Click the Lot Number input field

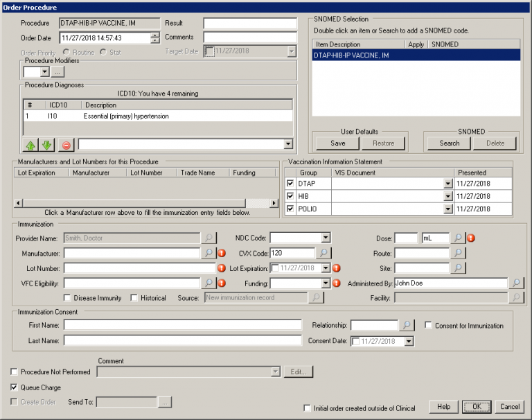click(x=139, y=268)
